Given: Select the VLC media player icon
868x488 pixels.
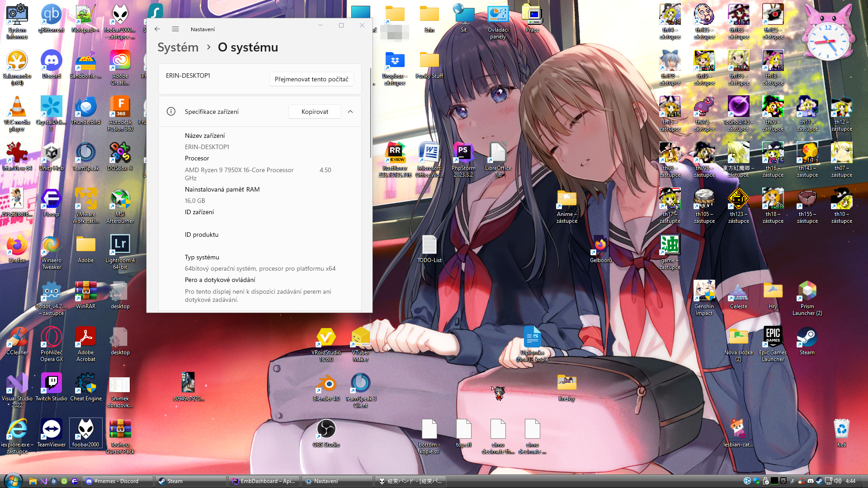Looking at the screenshot, I should pyautogui.click(x=17, y=113).
